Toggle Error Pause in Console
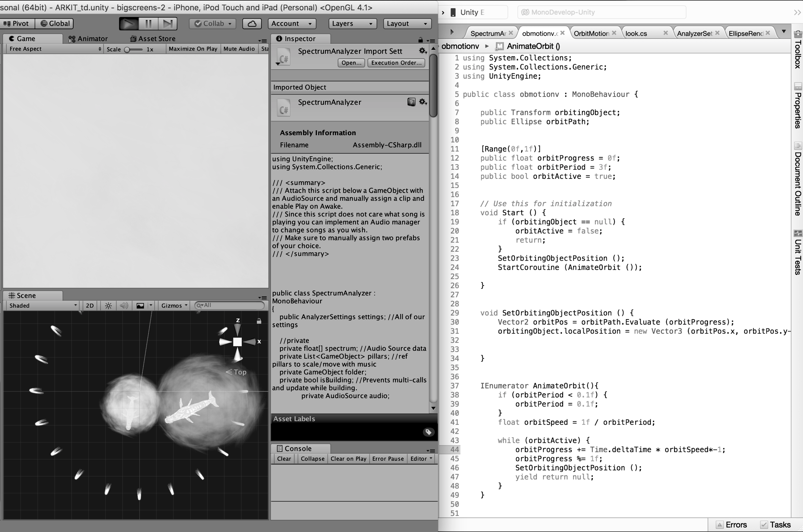803x532 pixels. pyautogui.click(x=388, y=459)
